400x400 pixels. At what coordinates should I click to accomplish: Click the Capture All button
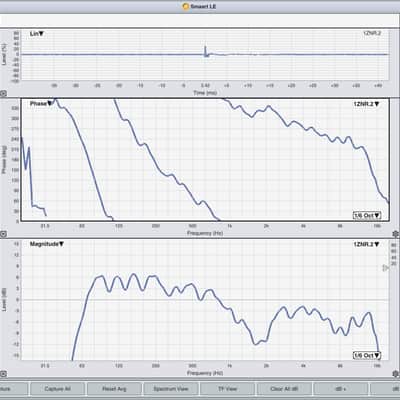coord(57,389)
